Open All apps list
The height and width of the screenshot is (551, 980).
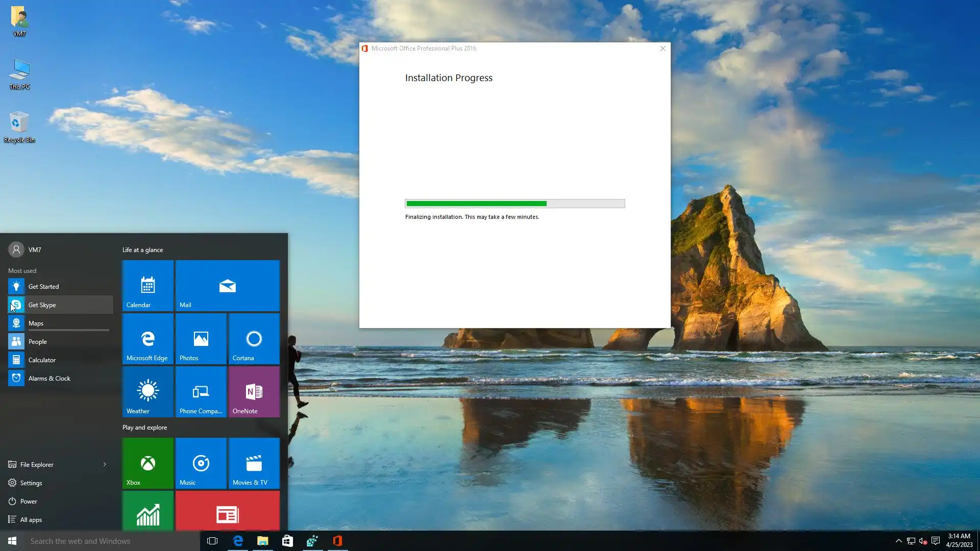click(31, 519)
